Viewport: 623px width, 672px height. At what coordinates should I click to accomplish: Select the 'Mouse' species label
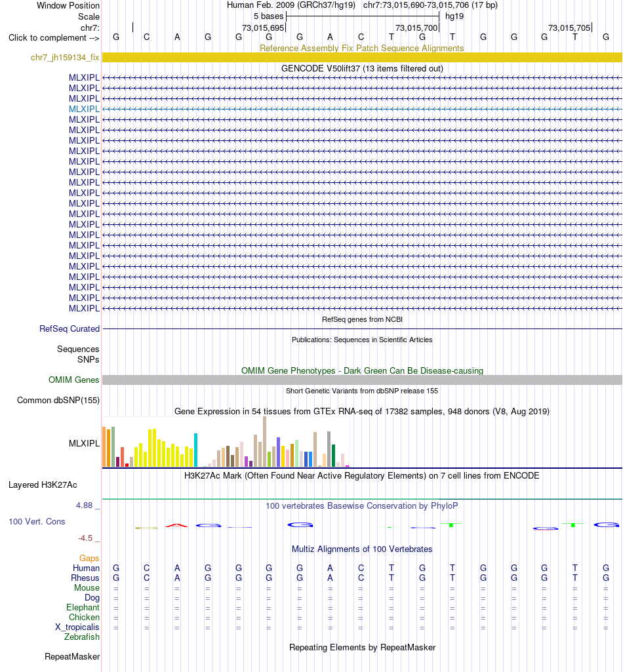click(x=87, y=587)
